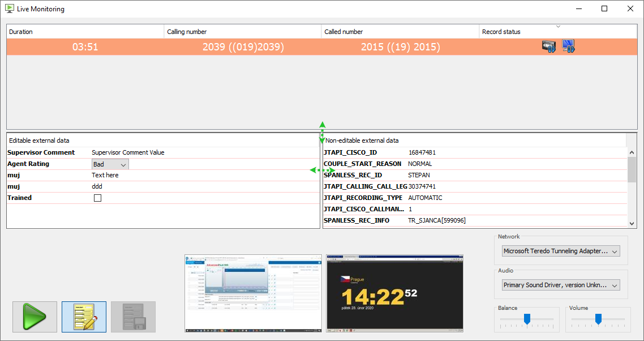Toggle the Trained checkbox
The image size is (644, 341).
click(x=97, y=198)
